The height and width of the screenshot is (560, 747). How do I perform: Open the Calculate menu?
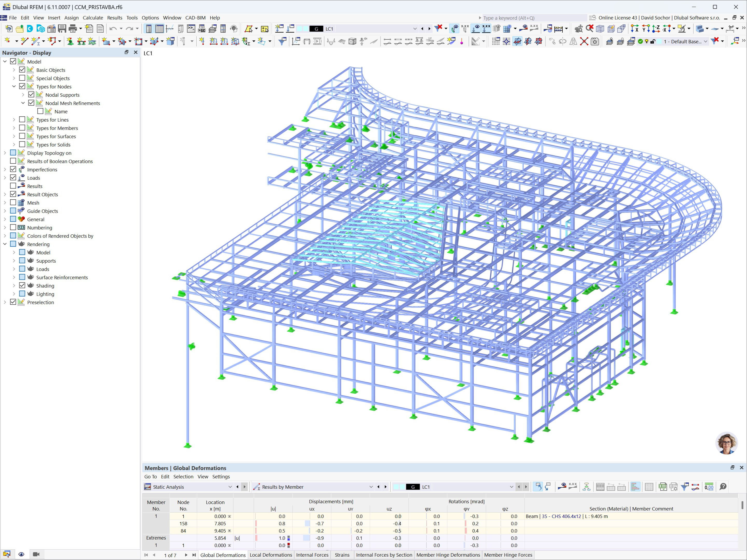[x=93, y=18]
